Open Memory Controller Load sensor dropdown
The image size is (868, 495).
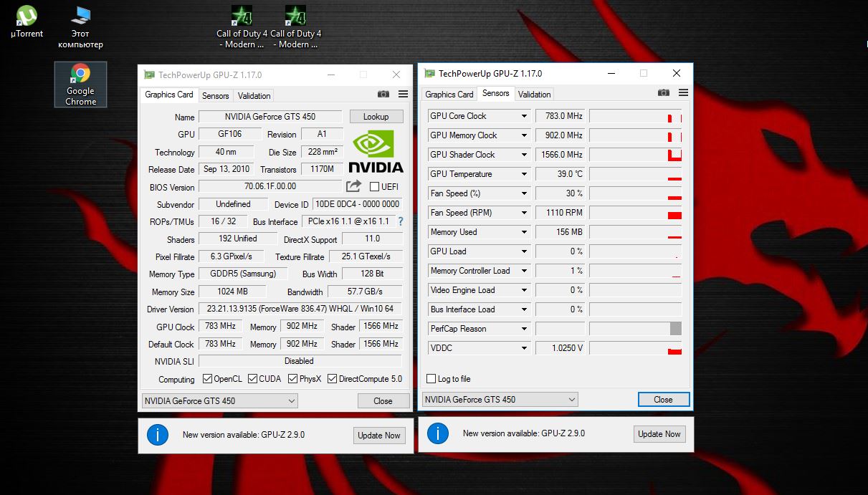pyautogui.click(x=524, y=271)
